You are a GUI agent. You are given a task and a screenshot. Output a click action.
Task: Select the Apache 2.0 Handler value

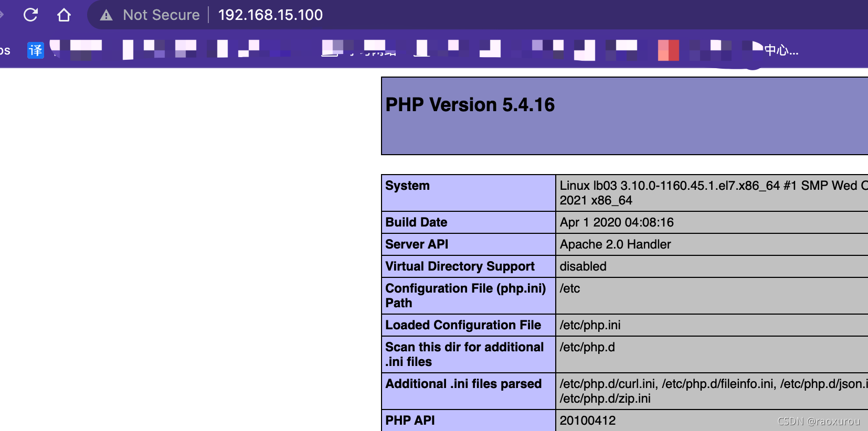pyautogui.click(x=615, y=244)
